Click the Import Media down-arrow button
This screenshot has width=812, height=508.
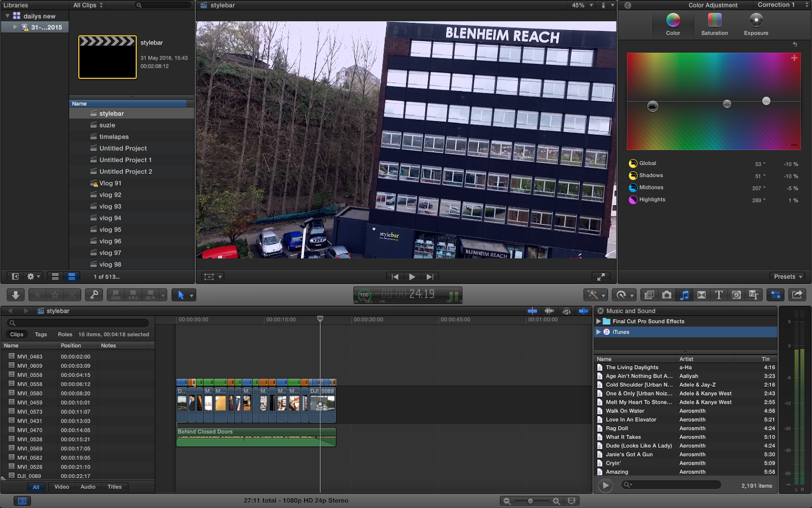coord(16,295)
